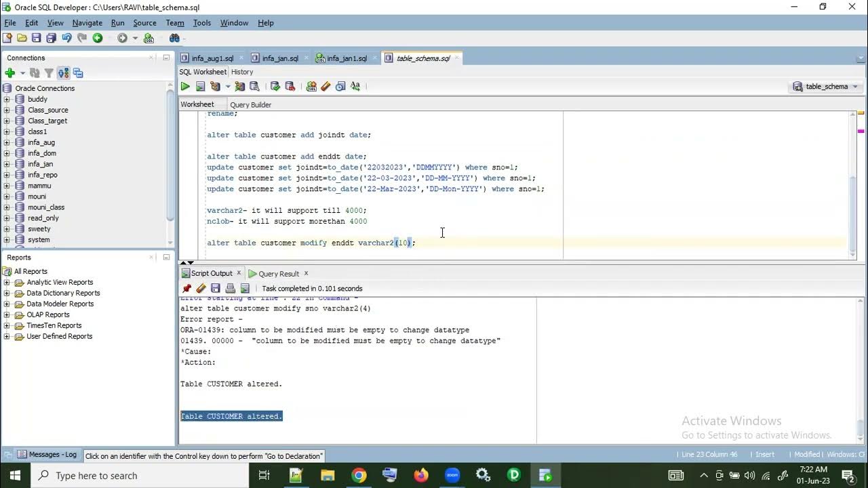Expand Analytic View Reports folder
Image resolution: width=868 pixels, height=488 pixels.
click(x=7, y=283)
